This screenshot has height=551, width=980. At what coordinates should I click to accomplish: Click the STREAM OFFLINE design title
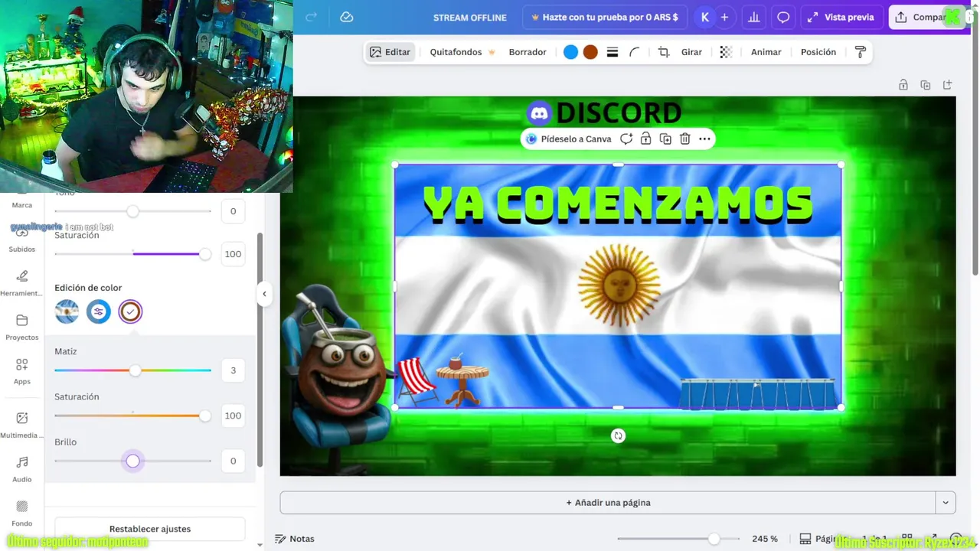[470, 18]
